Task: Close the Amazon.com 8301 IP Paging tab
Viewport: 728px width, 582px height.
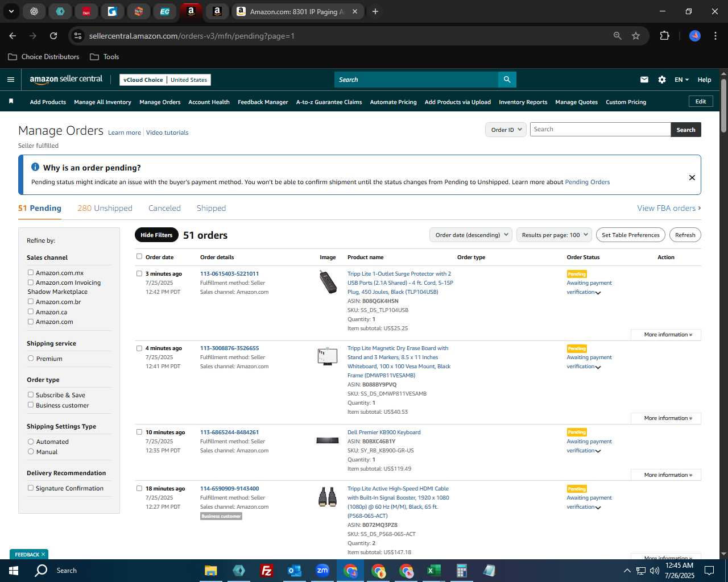Action: click(355, 11)
